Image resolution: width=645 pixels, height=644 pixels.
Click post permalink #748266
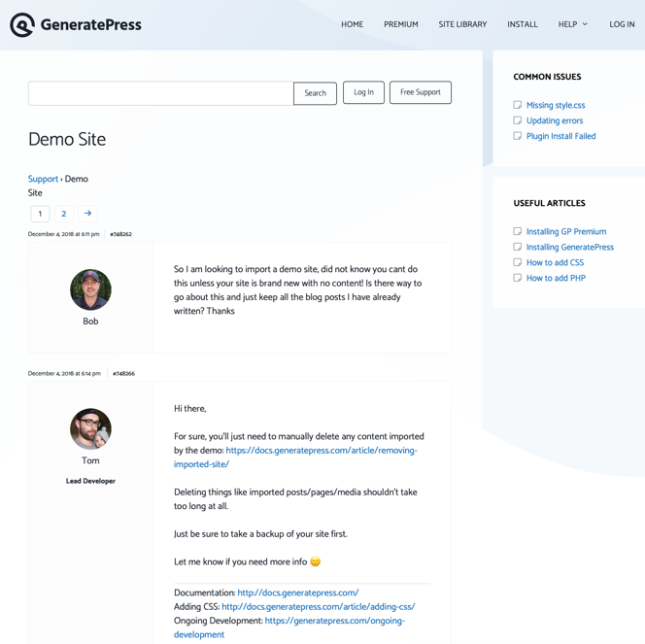123,373
